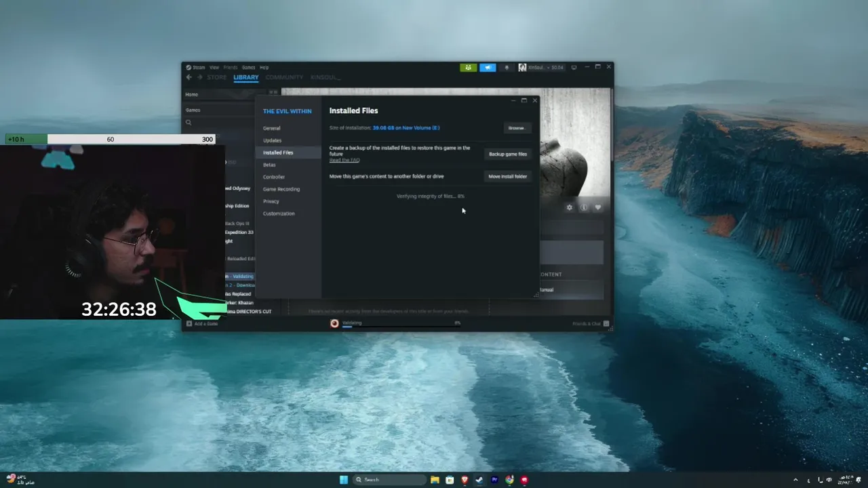Open the Steam notifications bell
Viewport: 868px width, 488px height.
[507, 67]
